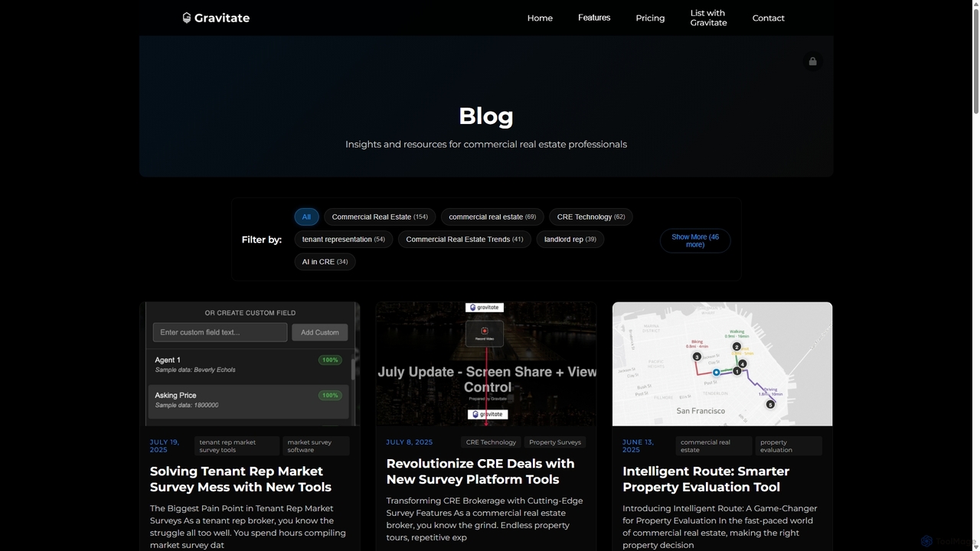
Task: Click the tenant rep market survey tools tag
Action: (237, 445)
